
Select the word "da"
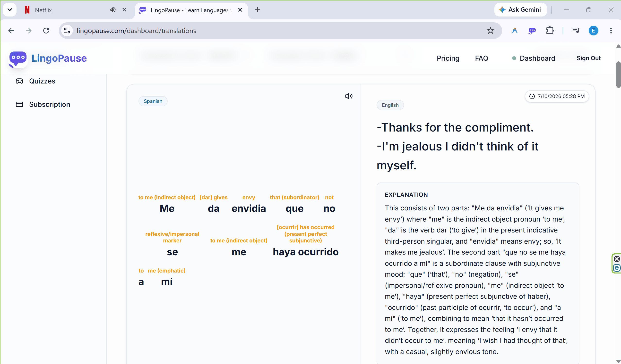[213, 208]
